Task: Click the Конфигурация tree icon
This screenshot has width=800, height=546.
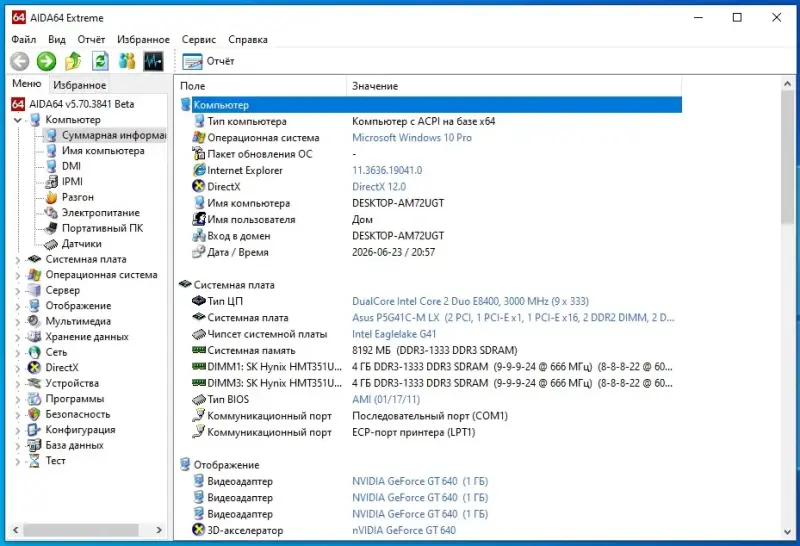Action: click(x=34, y=430)
